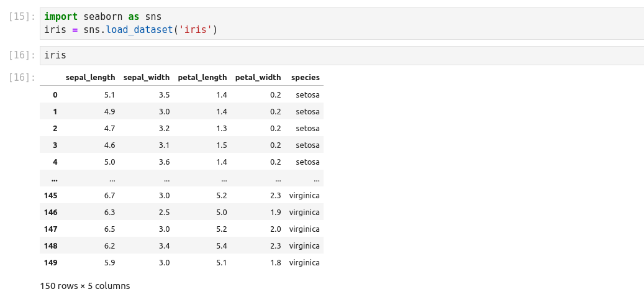Click the sepal_width column header
Image resolution: width=644 pixels, height=307 pixels.
(147, 78)
